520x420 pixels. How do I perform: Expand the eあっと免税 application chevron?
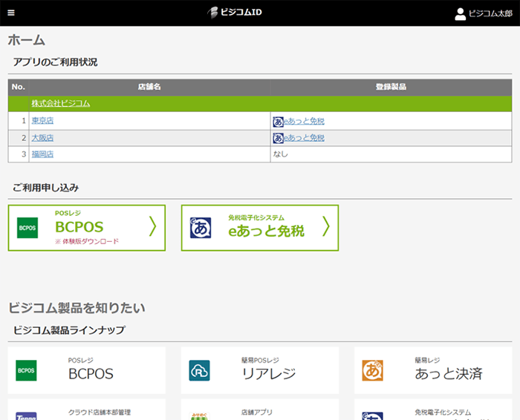coord(325,227)
